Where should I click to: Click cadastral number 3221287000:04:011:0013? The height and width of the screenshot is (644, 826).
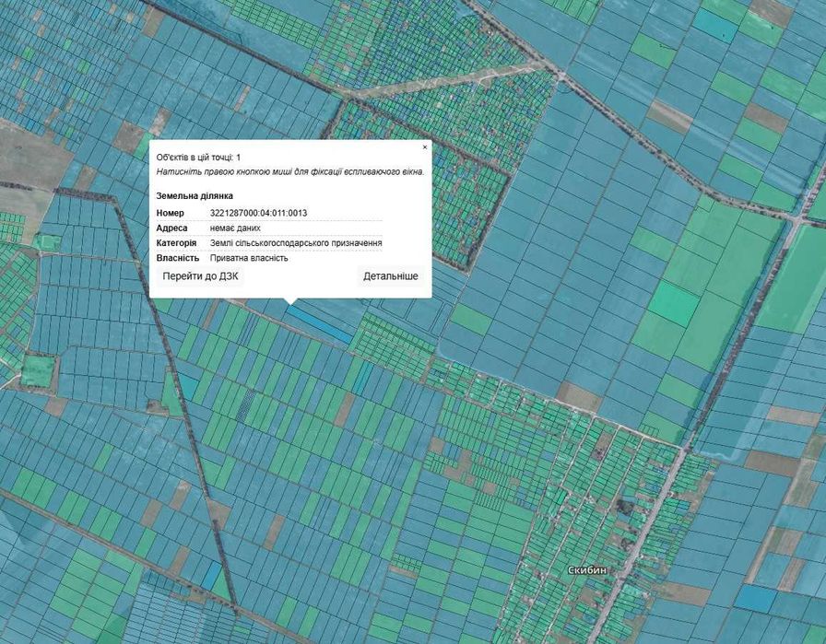tap(258, 213)
